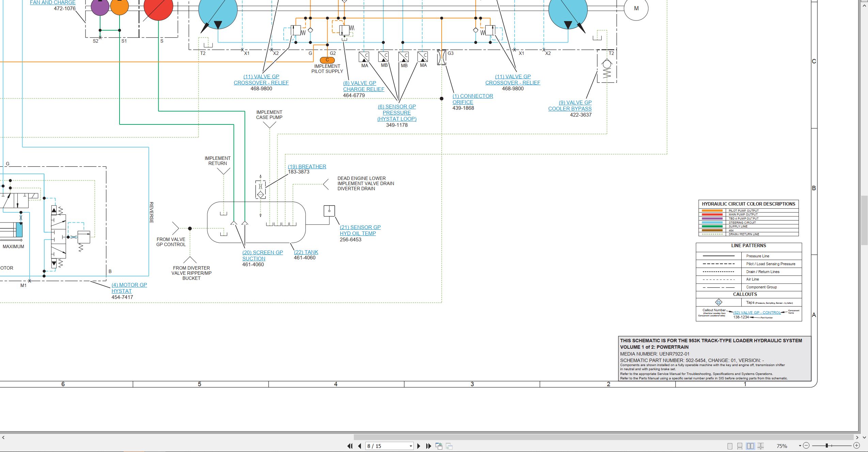Open the (6) SENSOR GP PRESSURE link
The height and width of the screenshot is (452, 868).
(397, 113)
